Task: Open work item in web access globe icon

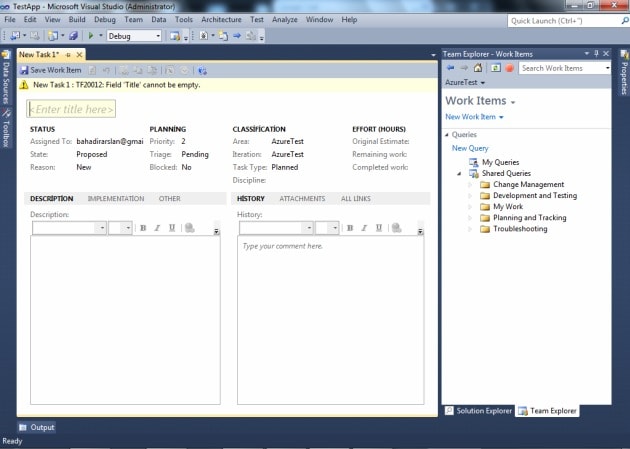Action: 202,71
